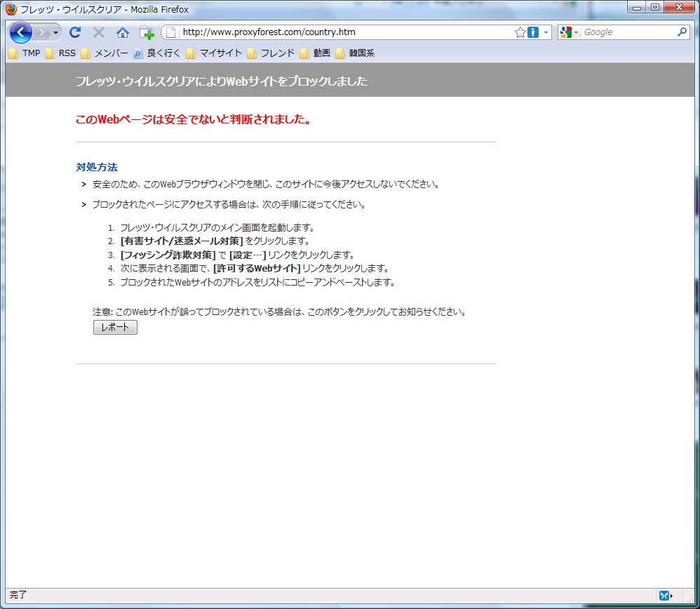Click the search magnifier icon
The height and width of the screenshot is (609, 700).
682,32
